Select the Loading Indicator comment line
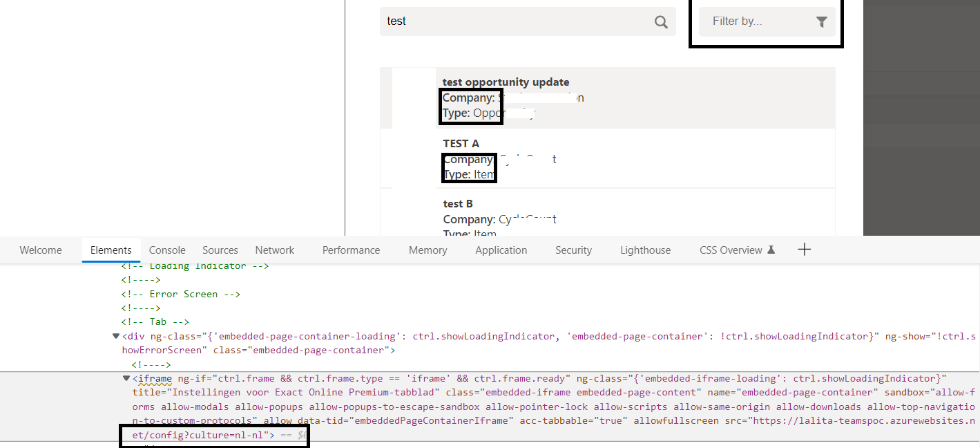This screenshot has width=980, height=448. pyautogui.click(x=195, y=266)
